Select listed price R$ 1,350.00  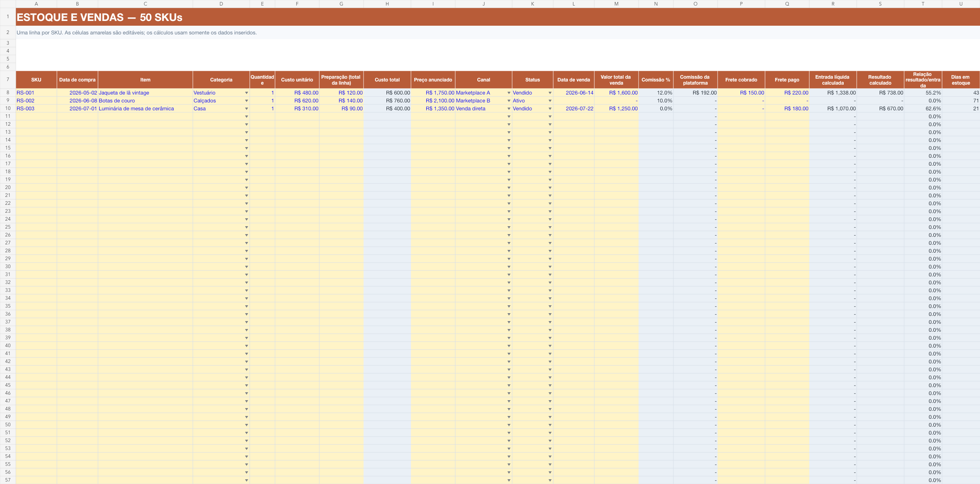433,108
